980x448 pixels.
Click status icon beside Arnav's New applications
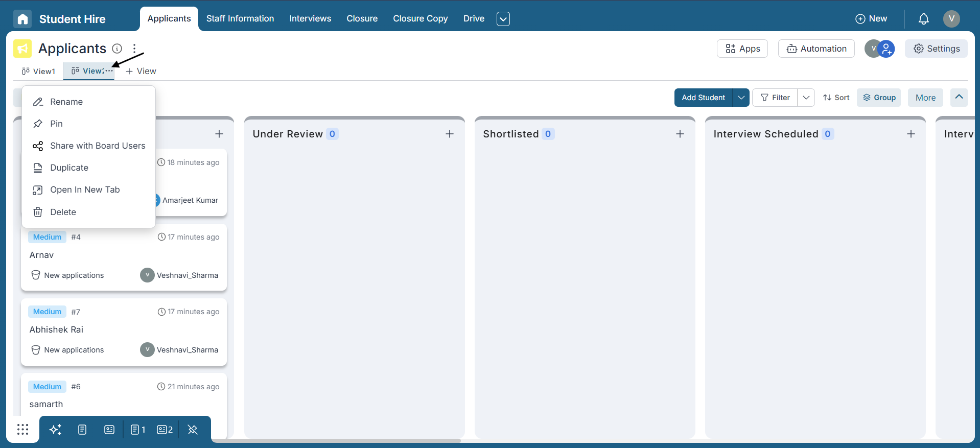(36, 275)
